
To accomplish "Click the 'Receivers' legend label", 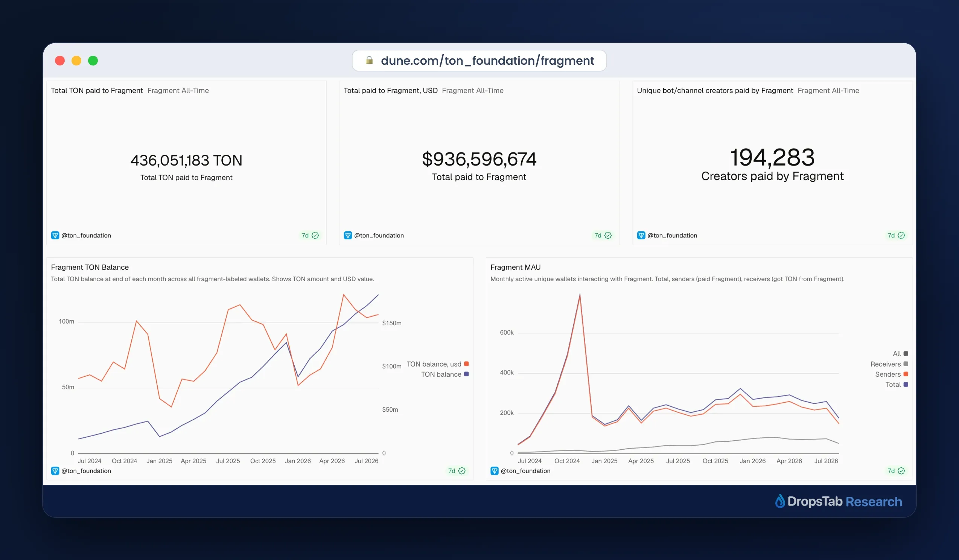I will [886, 364].
